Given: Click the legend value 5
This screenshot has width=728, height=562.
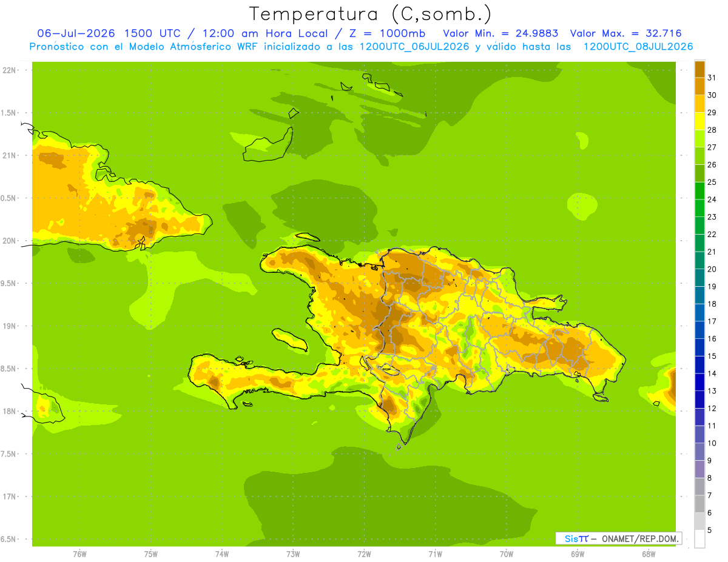Looking at the screenshot, I should [710, 530].
